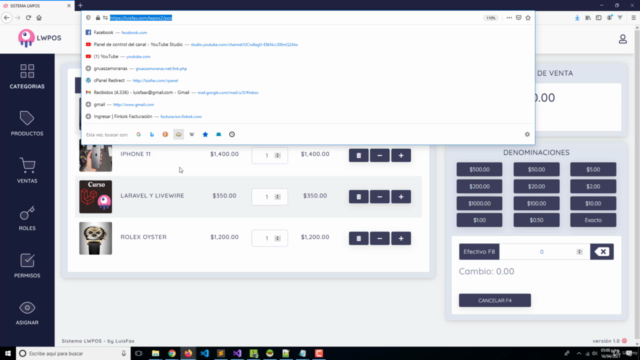Focus the Efectivo F8 amount field
Viewport: 640px width, 360px height.
coord(544,252)
